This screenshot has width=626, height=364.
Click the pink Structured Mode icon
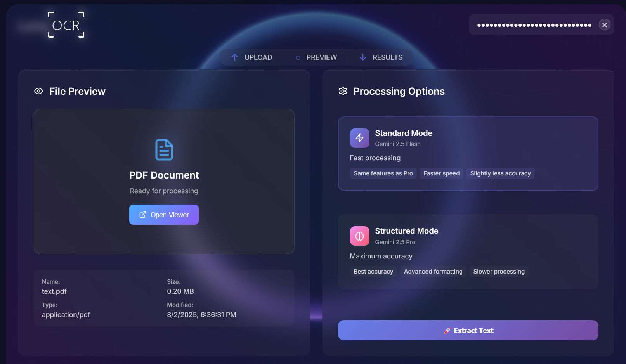tap(359, 236)
